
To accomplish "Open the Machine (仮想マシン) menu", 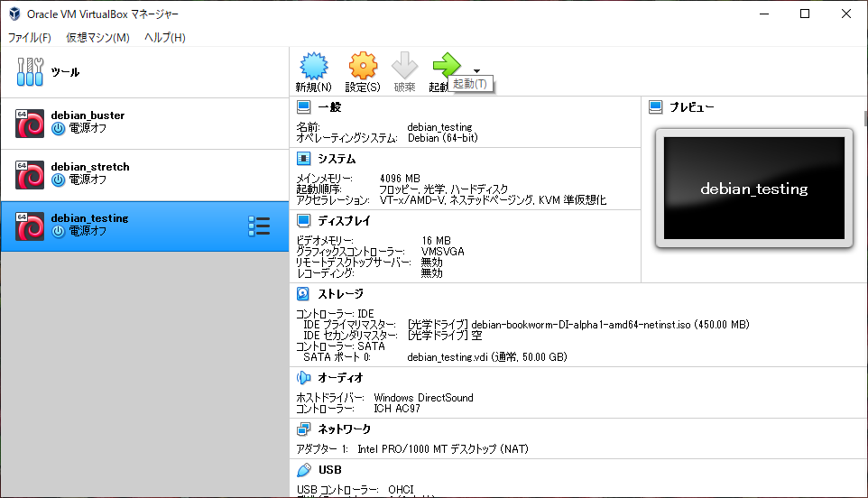I will click(97, 38).
